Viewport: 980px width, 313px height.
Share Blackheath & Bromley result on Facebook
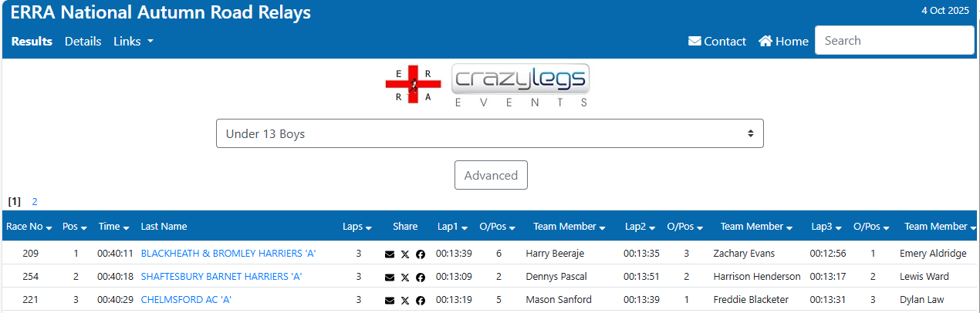[421, 254]
